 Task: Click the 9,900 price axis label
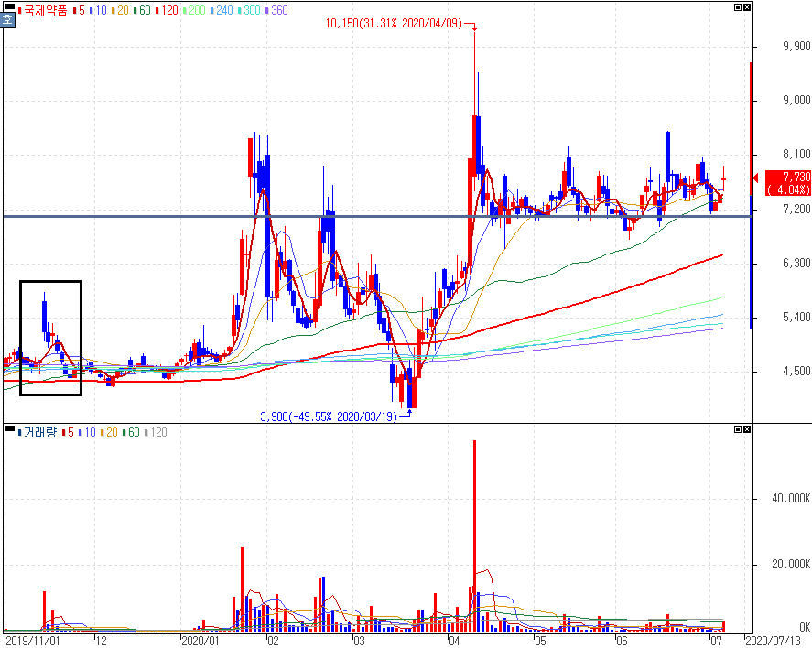(796, 46)
